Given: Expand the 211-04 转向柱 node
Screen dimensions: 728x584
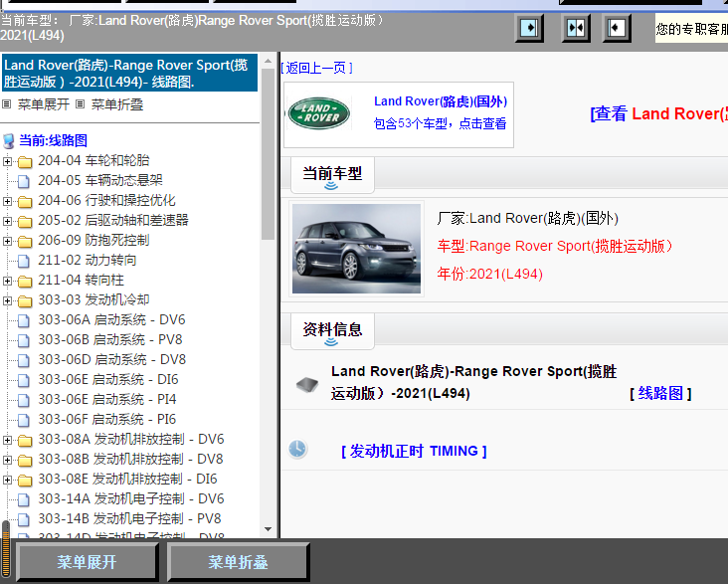Looking at the screenshot, I should 7,282.
